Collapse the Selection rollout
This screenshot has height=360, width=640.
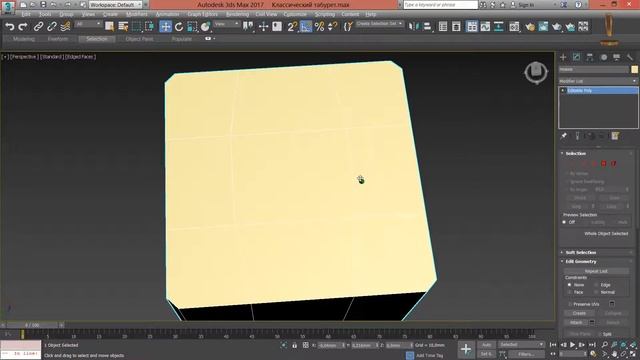click(576, 153)
